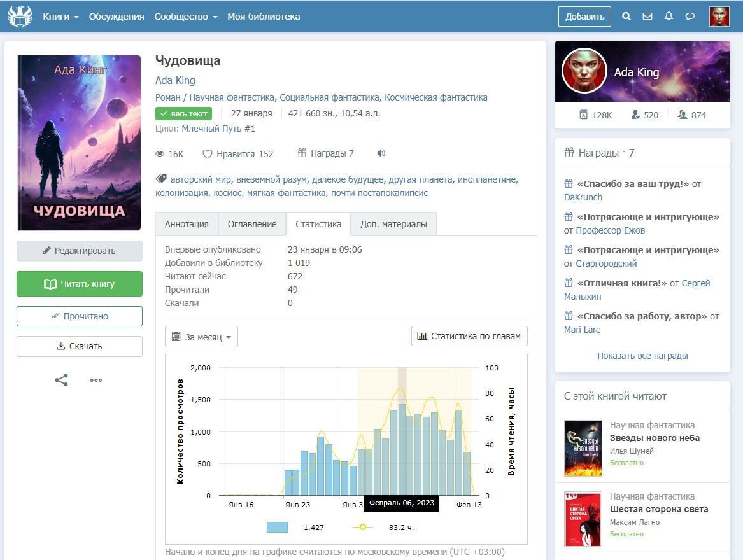Click the Чудовища book cover image
This screenshot has height=560, width=743.
tap(79, 143)
